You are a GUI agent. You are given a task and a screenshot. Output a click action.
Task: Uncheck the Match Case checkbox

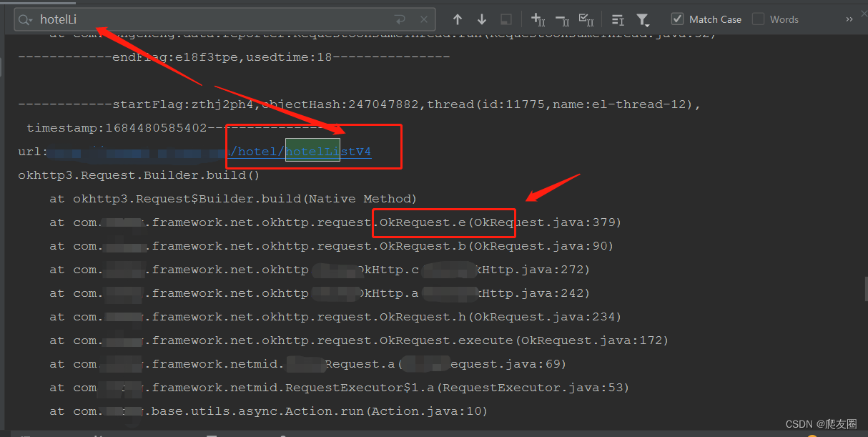coord(677,19)
